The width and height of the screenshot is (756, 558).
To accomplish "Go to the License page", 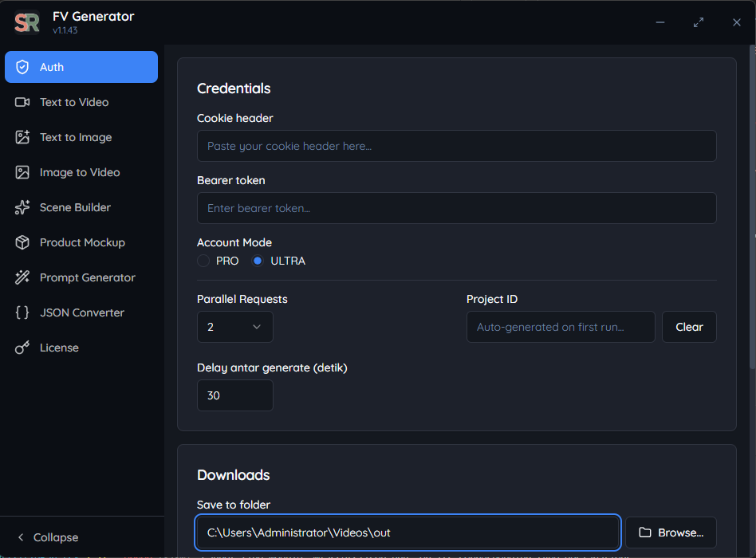I will pos(81,348).
